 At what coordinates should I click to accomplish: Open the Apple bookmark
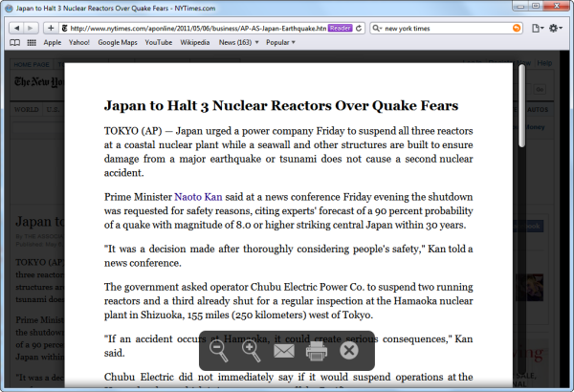coord(53,42)
